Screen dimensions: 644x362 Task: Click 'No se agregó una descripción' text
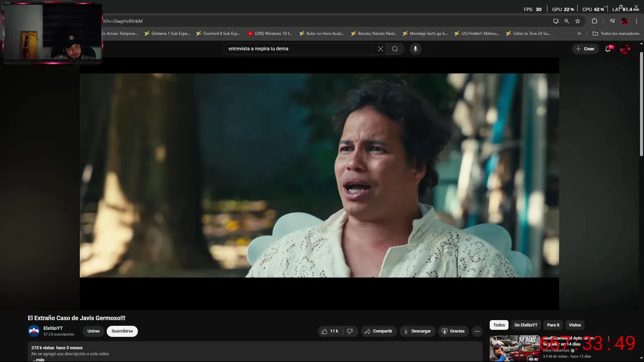[70, 354]
